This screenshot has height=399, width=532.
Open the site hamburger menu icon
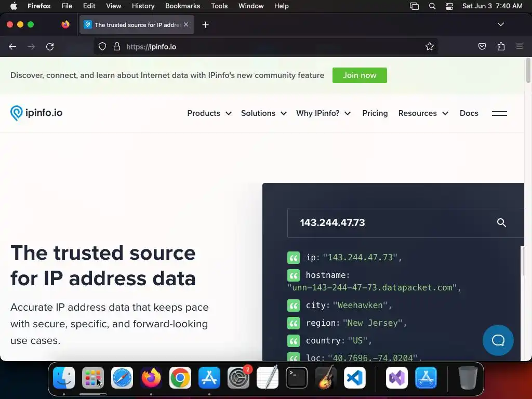(x=499, y=113)
